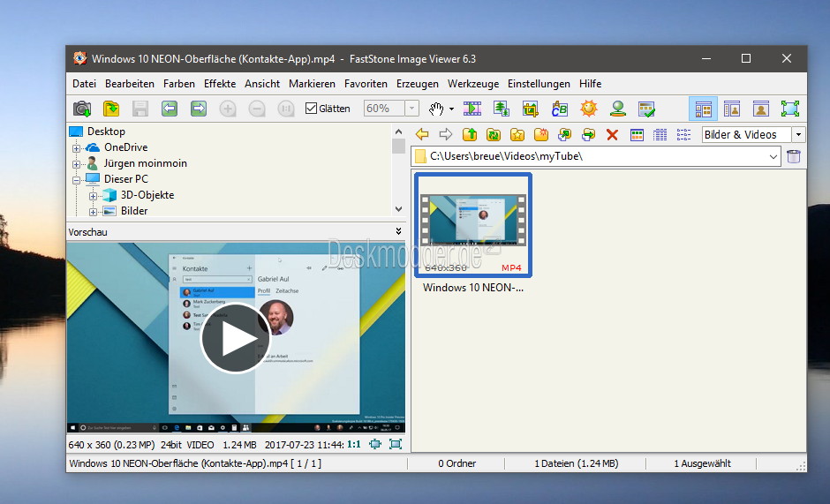This screenshot has height=504, width=830.
Task: Click the fit-to-window icon in preview status
Action: [x=374, y=444]
